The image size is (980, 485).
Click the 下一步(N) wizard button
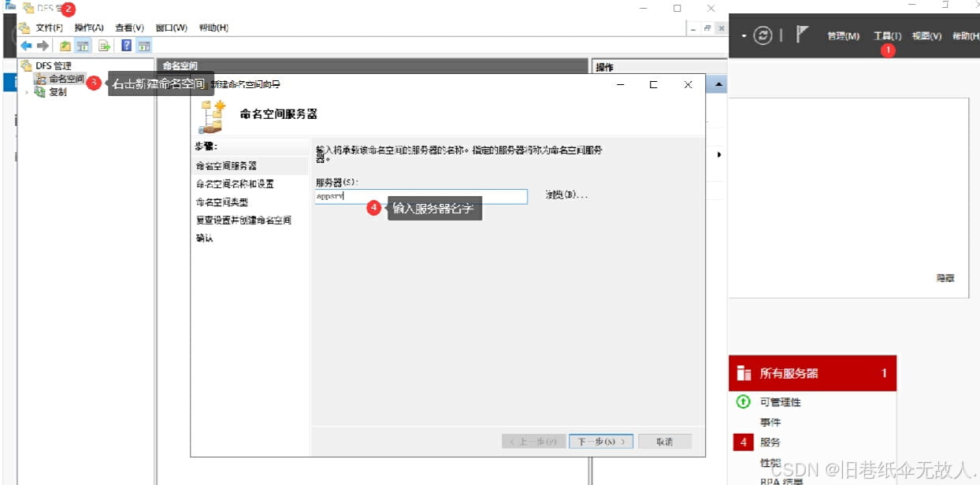coord(600,441)
